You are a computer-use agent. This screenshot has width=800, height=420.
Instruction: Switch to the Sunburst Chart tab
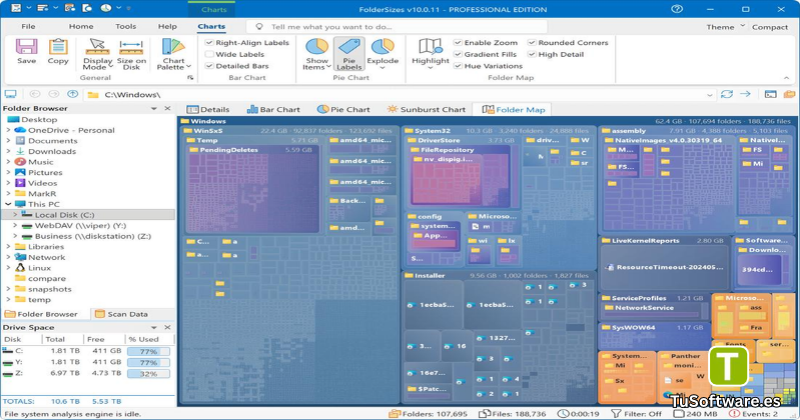pyautogui.click(x=427, y=109)
